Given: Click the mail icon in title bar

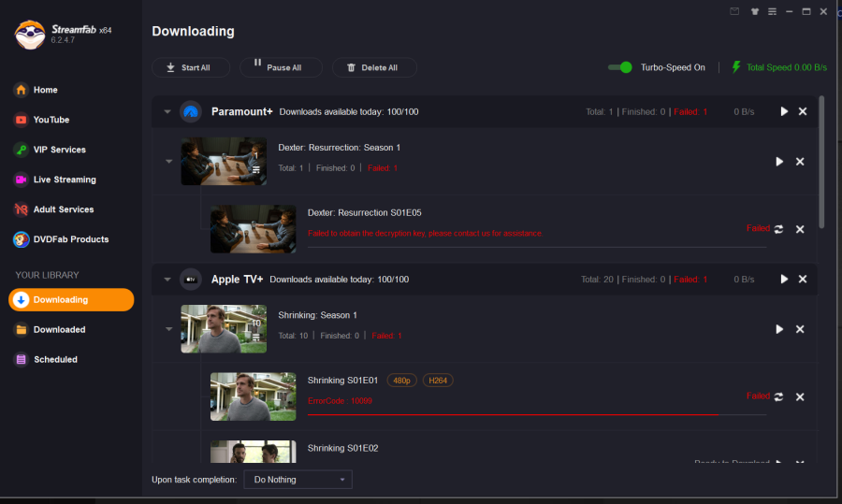Looking at the screenshot, I should [734, 11].
